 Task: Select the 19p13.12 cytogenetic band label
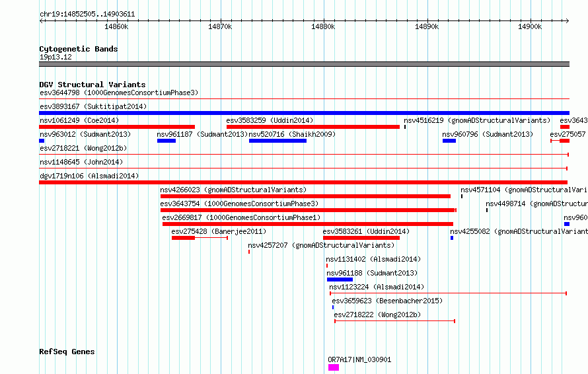(55, 57)
